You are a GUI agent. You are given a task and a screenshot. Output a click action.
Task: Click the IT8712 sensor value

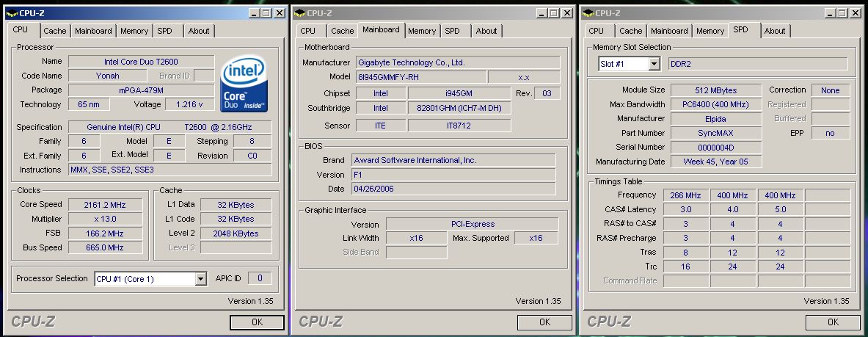459,126
